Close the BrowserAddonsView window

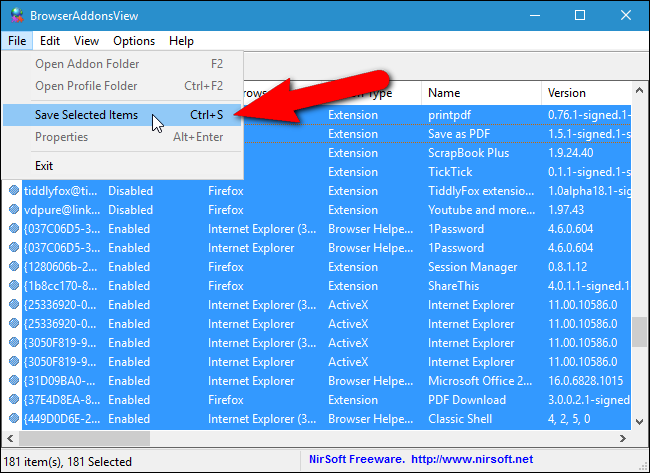coord(626,15)
